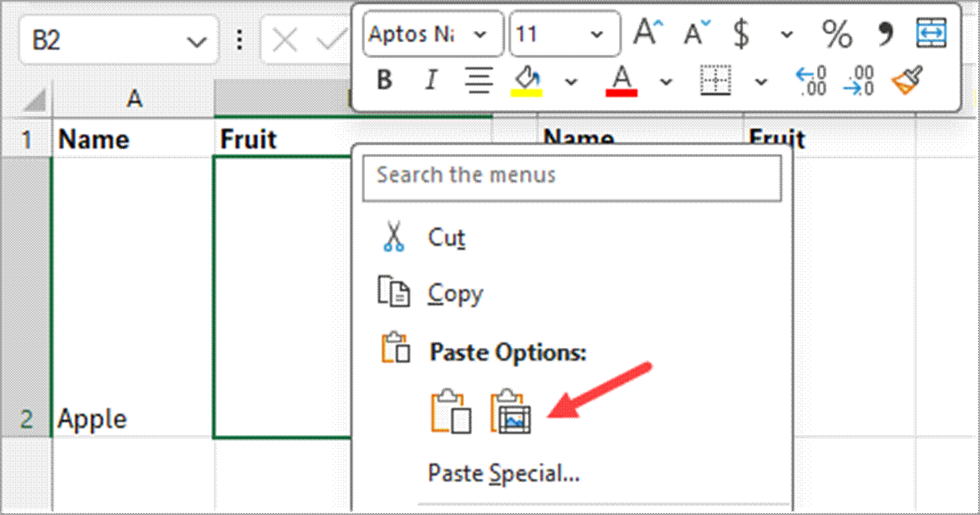This screenshot has height=515, width=980.
Task: Choose Cut from the context menu
Action: point(446,237)
